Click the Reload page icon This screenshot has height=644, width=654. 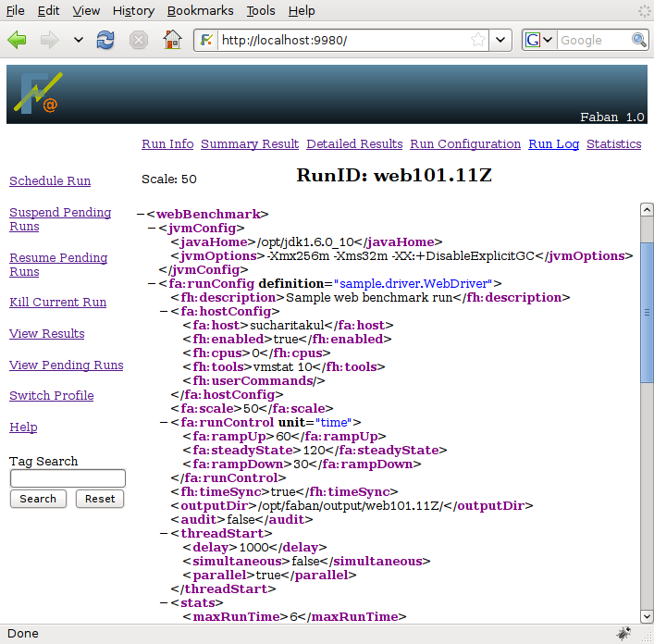coord(105,40)
